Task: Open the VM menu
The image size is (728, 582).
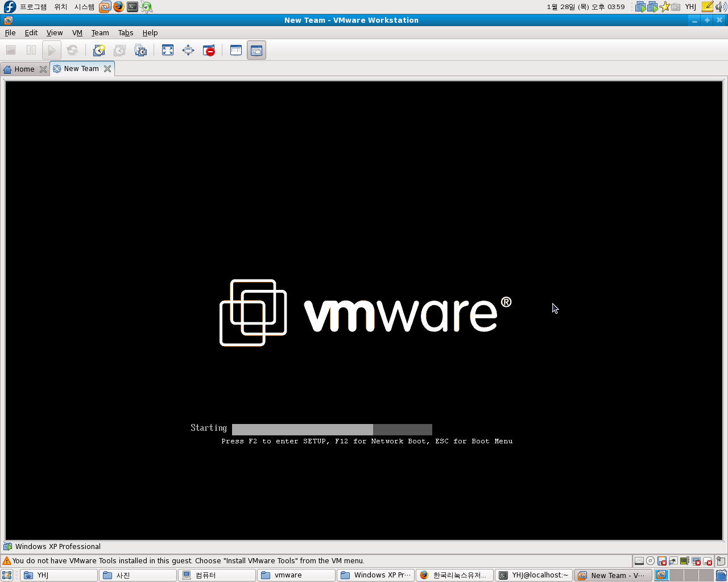Action: click(77, 33)
